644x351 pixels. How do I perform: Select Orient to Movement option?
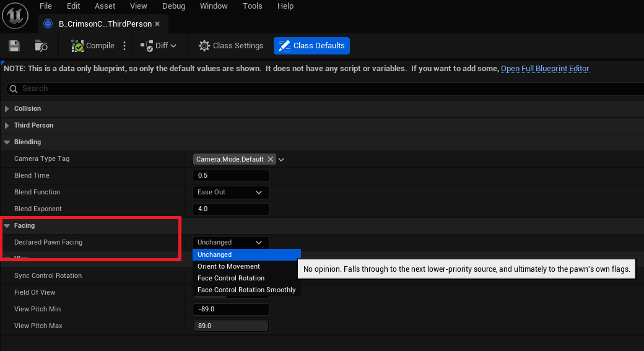pyautogui.click(x=247, y=266)
